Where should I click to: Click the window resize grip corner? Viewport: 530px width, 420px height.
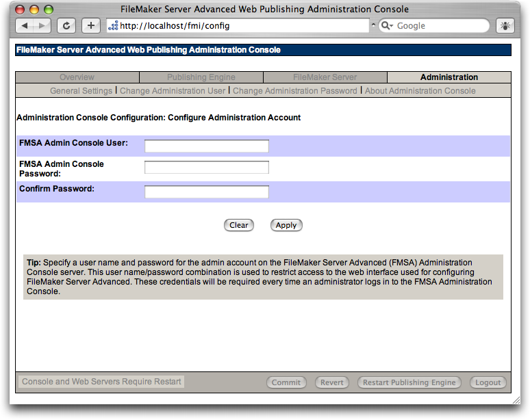tap(516, 400)
